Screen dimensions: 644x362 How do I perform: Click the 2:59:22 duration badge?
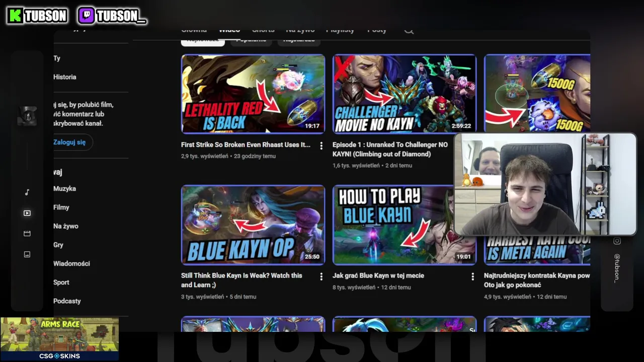point(461,126)
